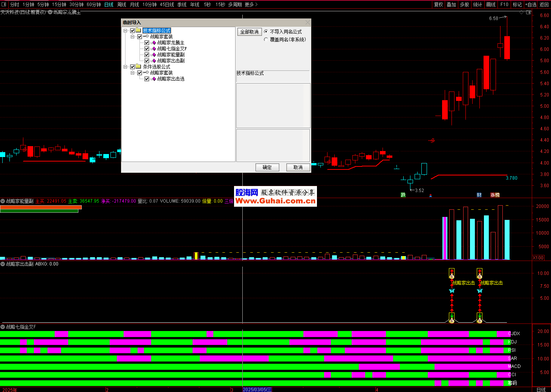
Task: Click the 标记 toolbar button
Action: 517,5
